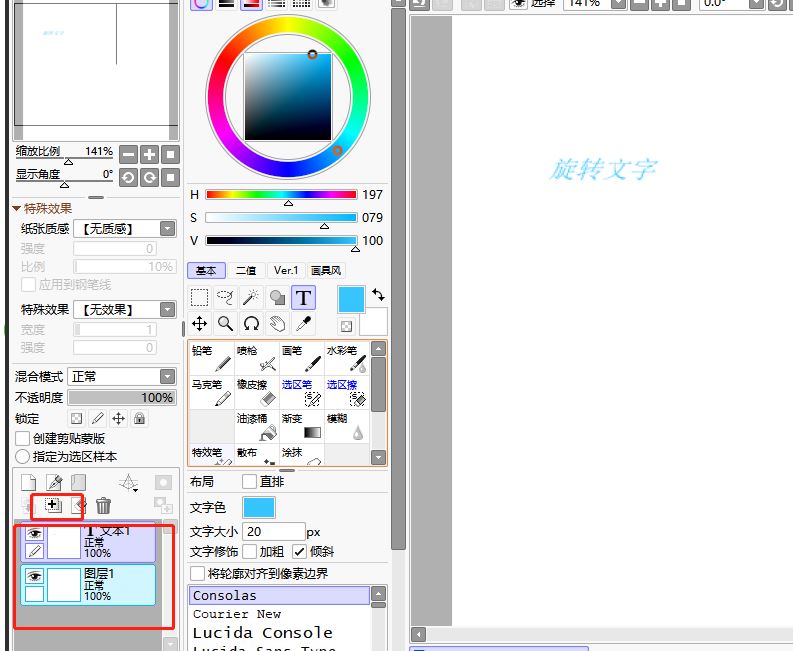Screen dimensions: 793x651
Task: Create a new layer folder
Action: [x=78, y=483]
